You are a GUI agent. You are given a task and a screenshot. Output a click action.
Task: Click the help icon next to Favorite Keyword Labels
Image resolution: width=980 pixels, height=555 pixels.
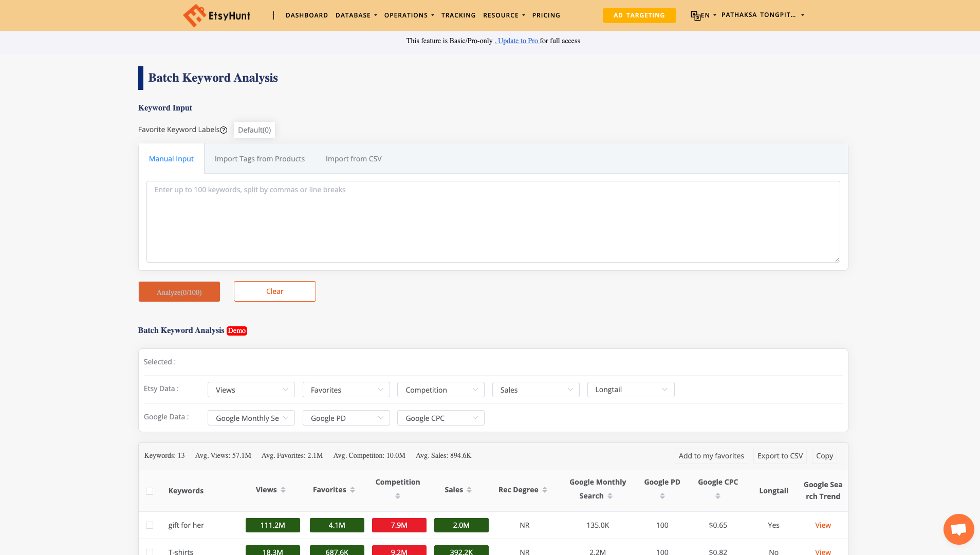pyautogui.click(x=224, y=130)
